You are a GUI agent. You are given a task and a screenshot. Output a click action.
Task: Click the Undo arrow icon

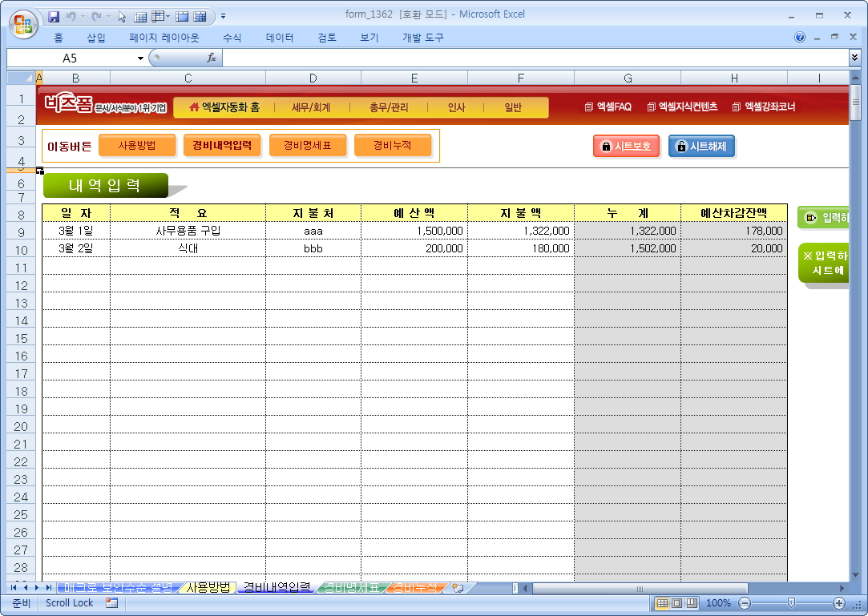[x=72, y=16]
